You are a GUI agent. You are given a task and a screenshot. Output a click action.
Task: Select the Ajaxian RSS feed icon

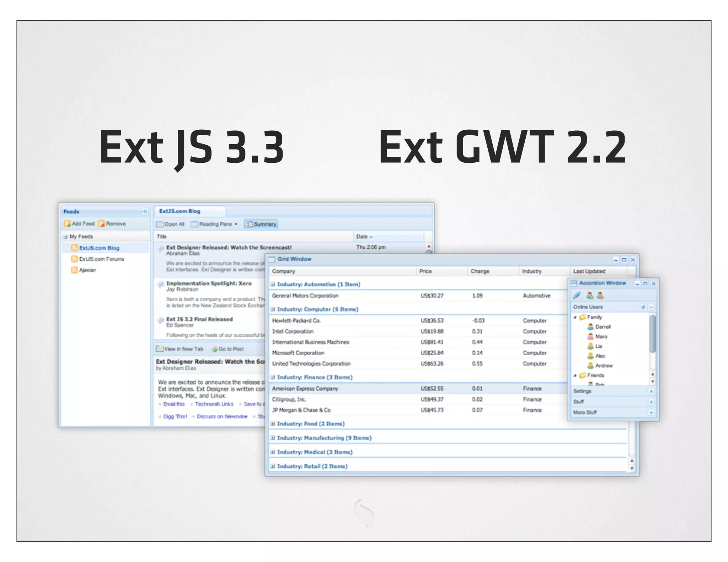point(74,270)
